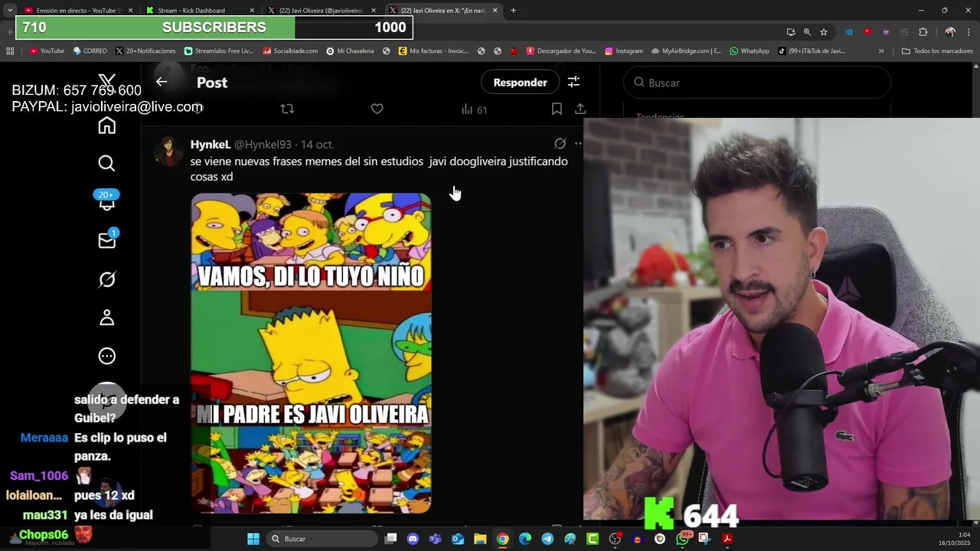Open @Hynkel93 handle link
The height and width of the screenshot is (551, 980).
click(x=263, y=144)
